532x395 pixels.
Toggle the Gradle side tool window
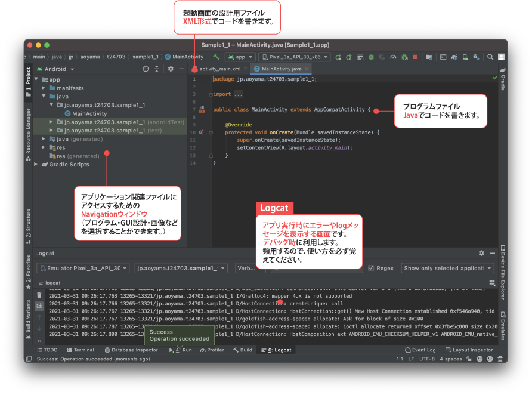[x=503, y=79]
